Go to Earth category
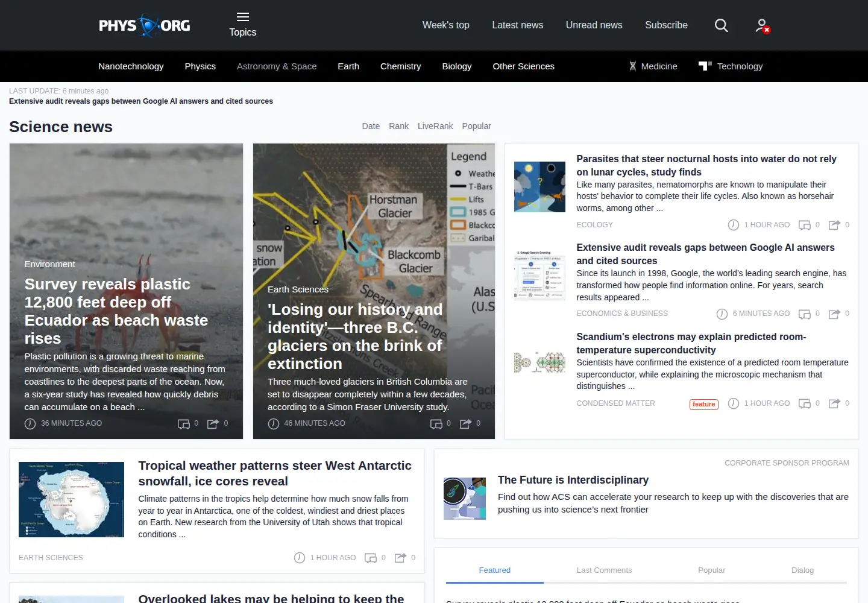 point(348,66)
